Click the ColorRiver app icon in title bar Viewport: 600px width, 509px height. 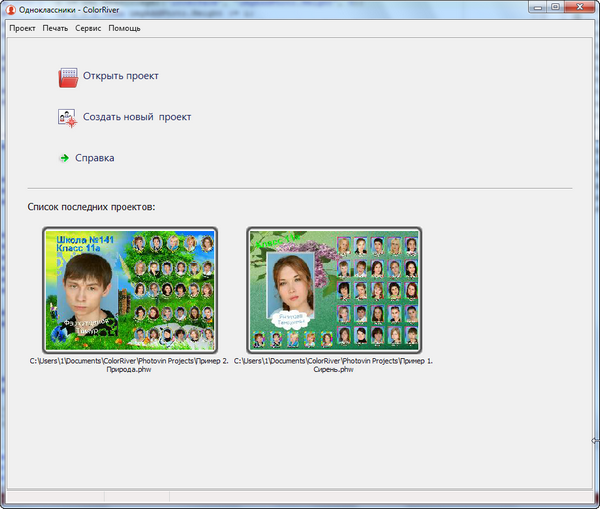pyautogui.click(x=11, y=10)
